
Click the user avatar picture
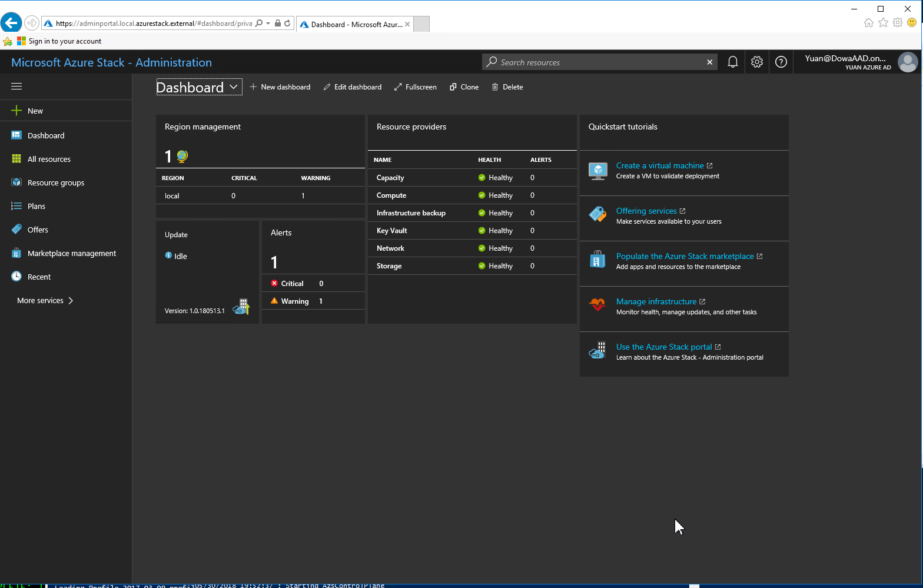[x=908, y=62]
